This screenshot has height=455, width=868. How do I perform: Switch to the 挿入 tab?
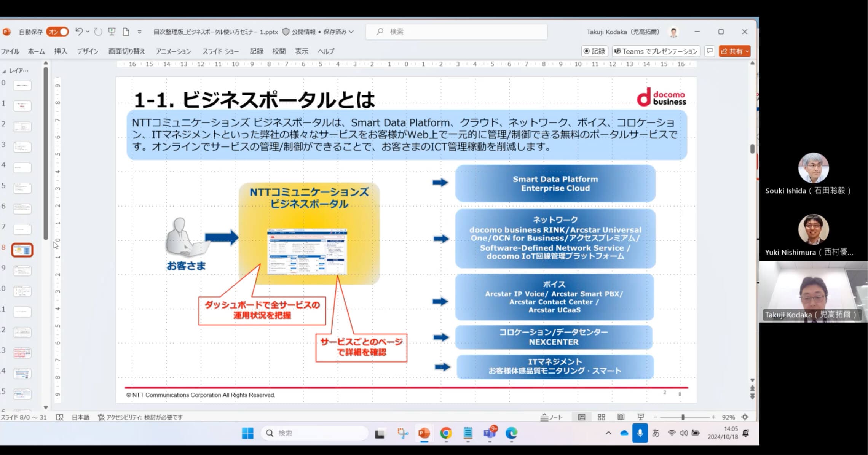[61, 51]
